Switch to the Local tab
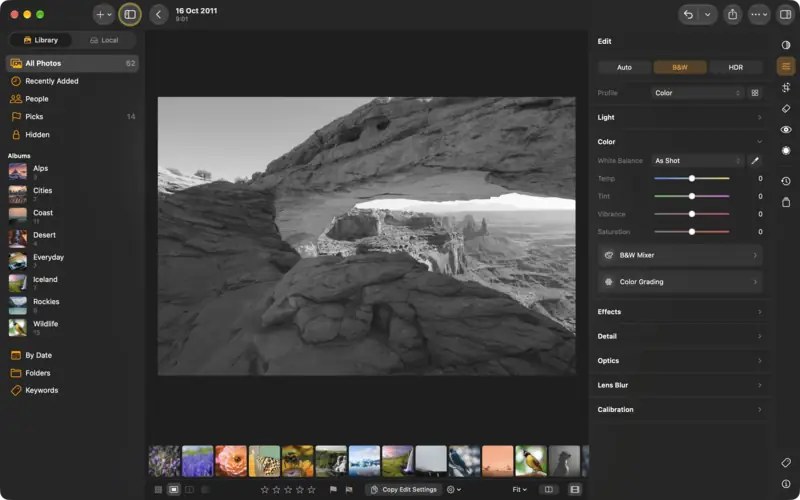This screenshot has width=800, height=500. click(104, 40)
